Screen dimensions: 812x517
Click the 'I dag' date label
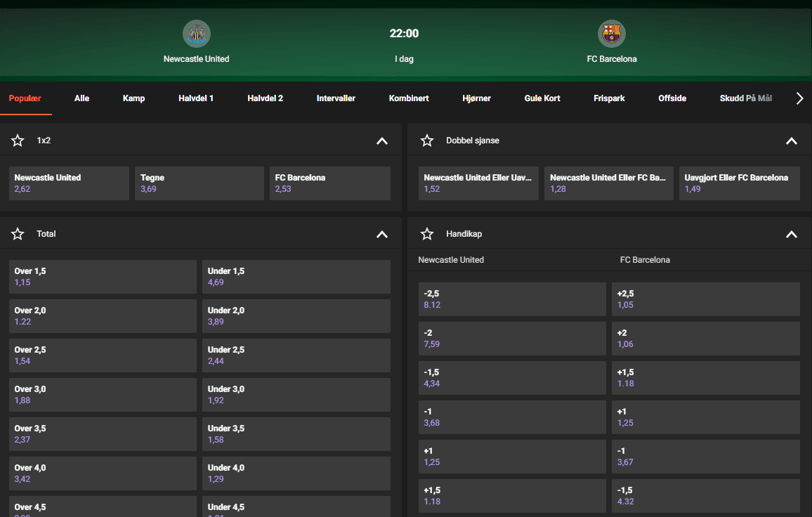pos(404,59)
